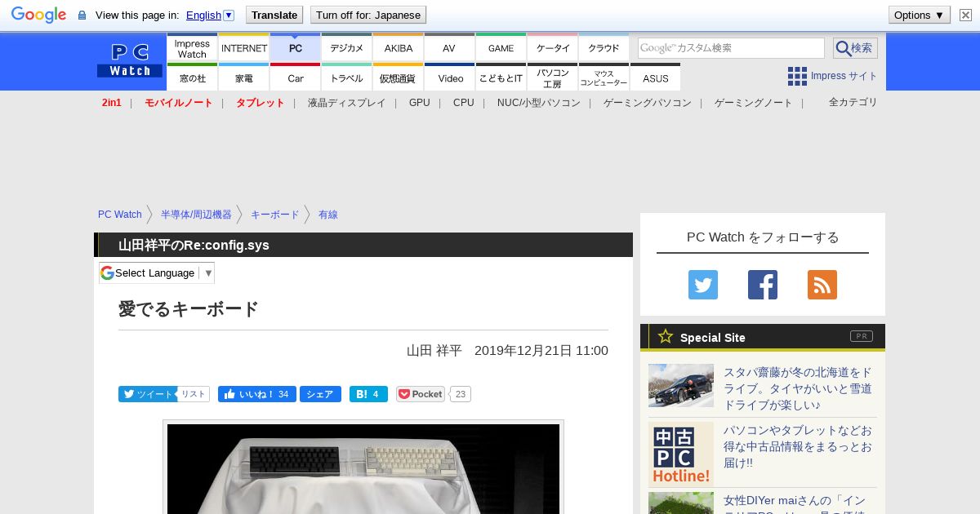Screen dimensions: 980x514
Task: Open the CPU category
Action: click(463, 103)
